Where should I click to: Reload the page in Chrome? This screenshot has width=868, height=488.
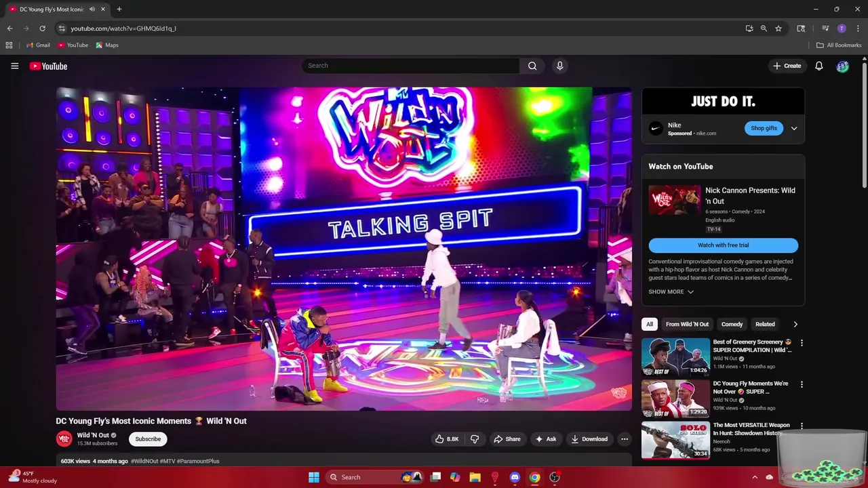[42, 28]
